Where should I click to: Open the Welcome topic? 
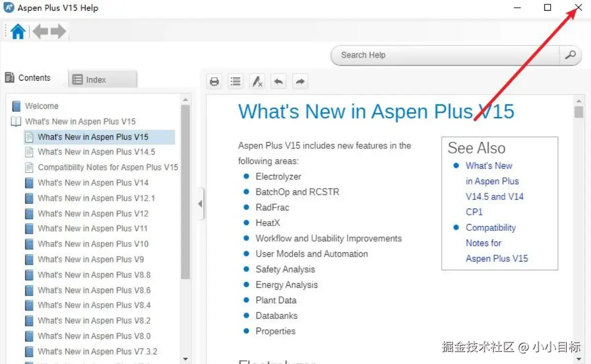(42, 106)
